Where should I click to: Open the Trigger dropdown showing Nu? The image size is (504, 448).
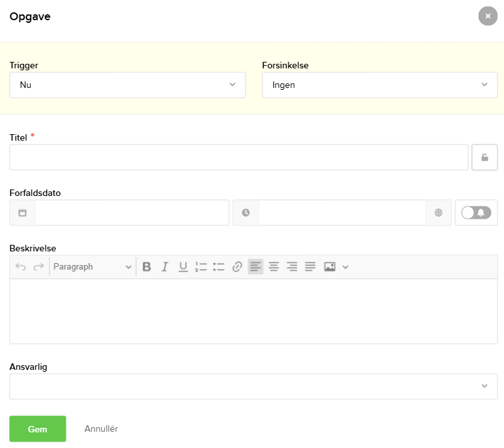click(128, 85)
